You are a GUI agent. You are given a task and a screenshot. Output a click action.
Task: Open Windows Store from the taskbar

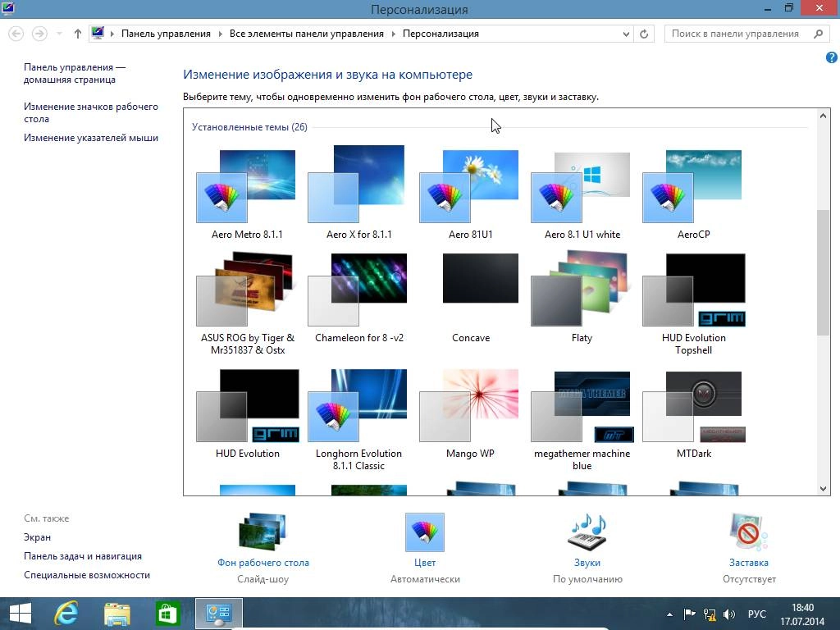tap(167, 614)
